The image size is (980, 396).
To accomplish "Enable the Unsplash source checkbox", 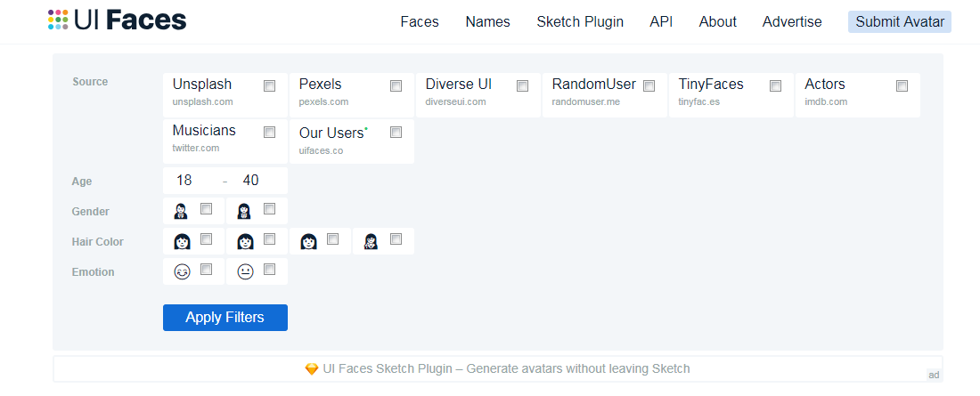I will tap(269, 86).
